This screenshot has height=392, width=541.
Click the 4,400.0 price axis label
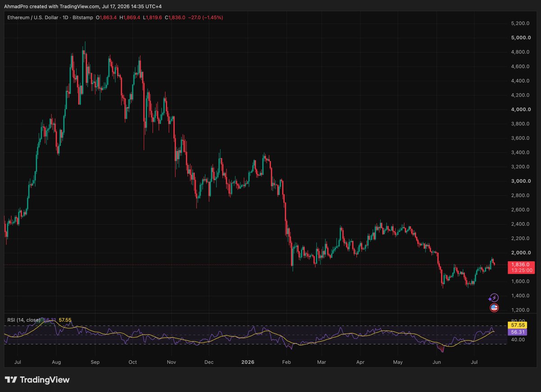pyautogui.click(x=519, y=81)
